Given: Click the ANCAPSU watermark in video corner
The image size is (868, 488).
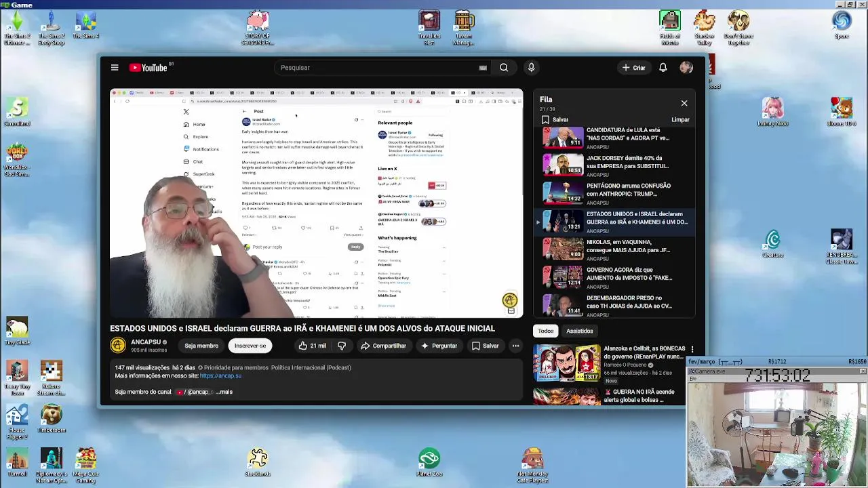Looking at the screenshot, I should [x=509, y=300].
